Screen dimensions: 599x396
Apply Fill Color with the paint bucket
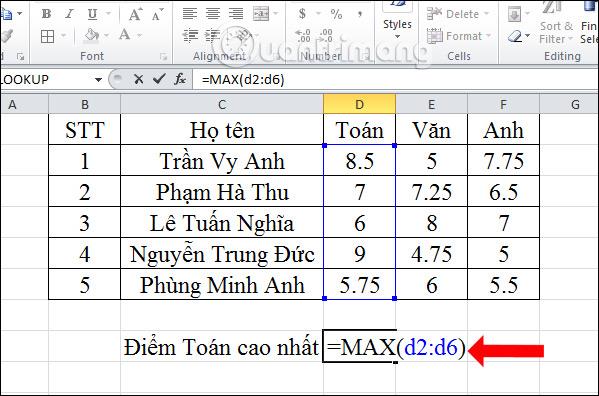[92, 36]
